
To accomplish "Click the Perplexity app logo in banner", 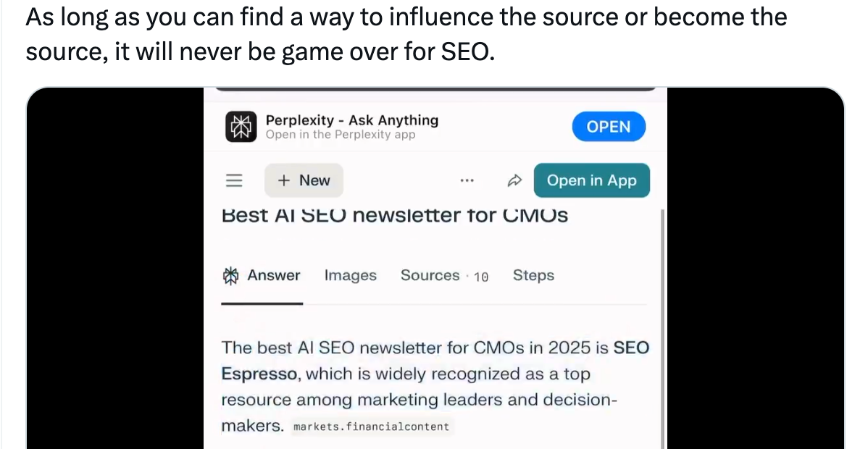I will pyautogui.click(x=240, y=127).
